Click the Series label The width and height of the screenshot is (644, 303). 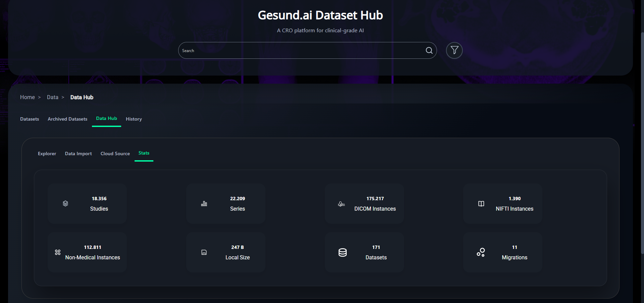238,209
